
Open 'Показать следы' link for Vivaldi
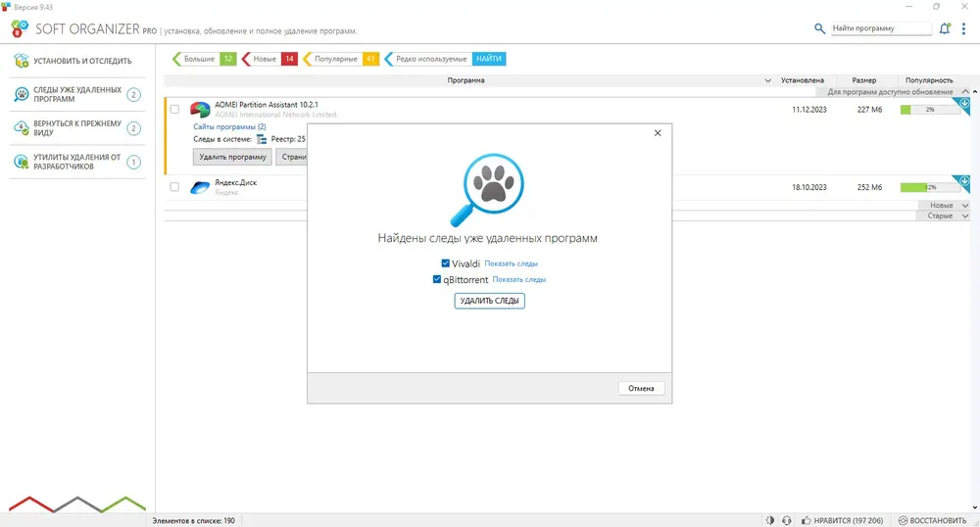pos(512,263)
